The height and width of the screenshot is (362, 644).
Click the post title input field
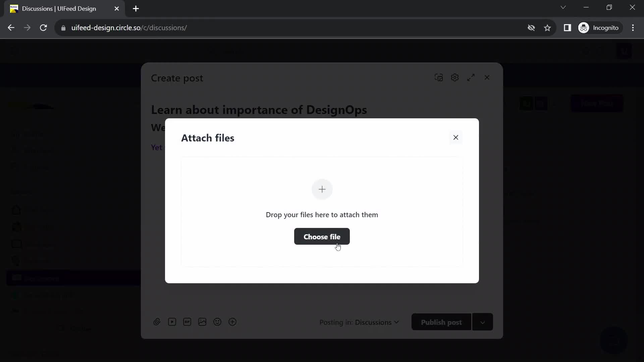pos(259,110)
